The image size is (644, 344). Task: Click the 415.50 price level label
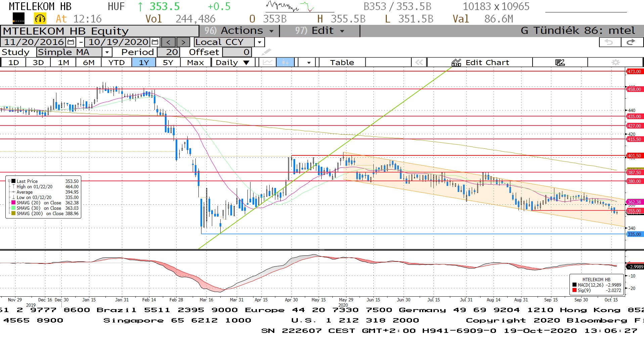tap(634, 139)
